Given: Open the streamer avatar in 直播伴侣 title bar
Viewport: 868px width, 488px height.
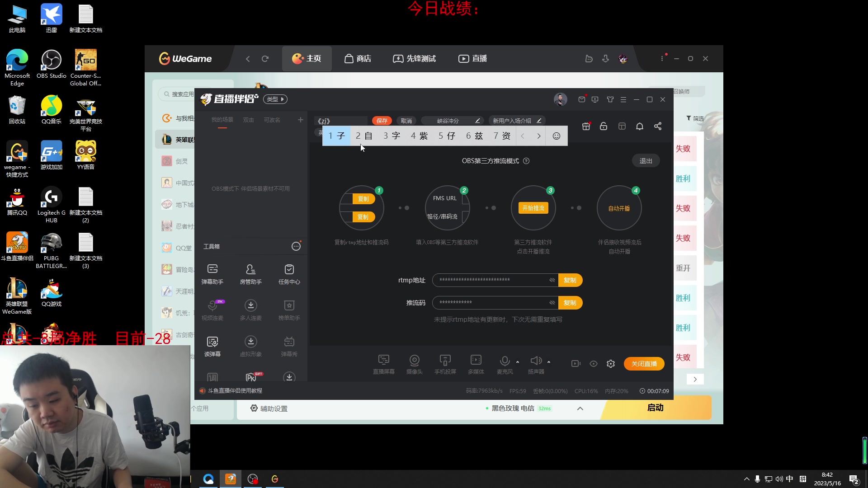Looking at the screenshot, I should [561, 99].
